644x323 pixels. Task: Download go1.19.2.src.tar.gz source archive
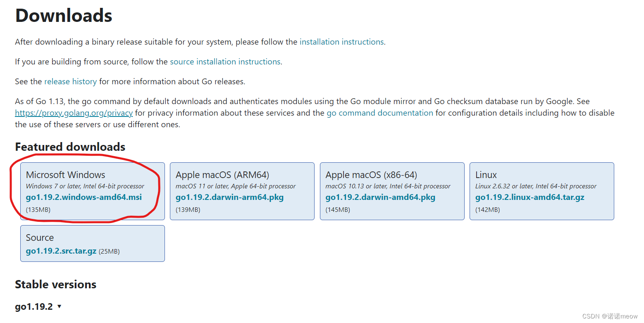pos(61,251)
